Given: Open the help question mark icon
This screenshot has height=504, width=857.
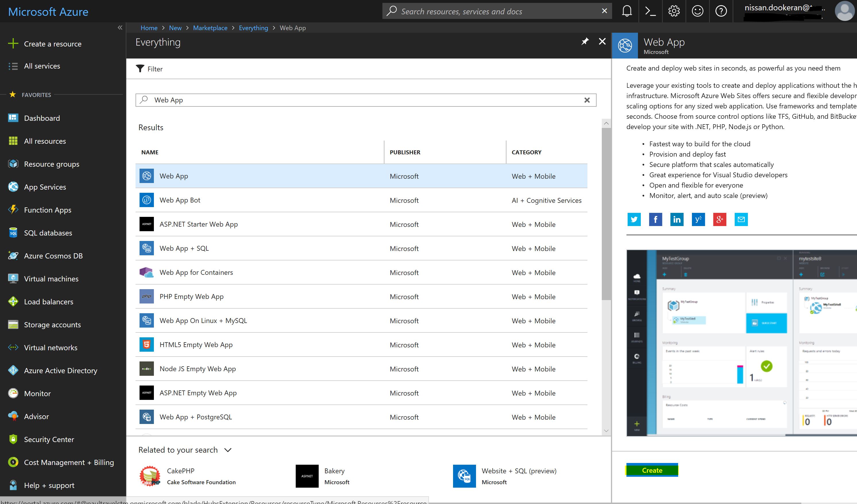Looking at the screenshot, I should tap(721, 11).
